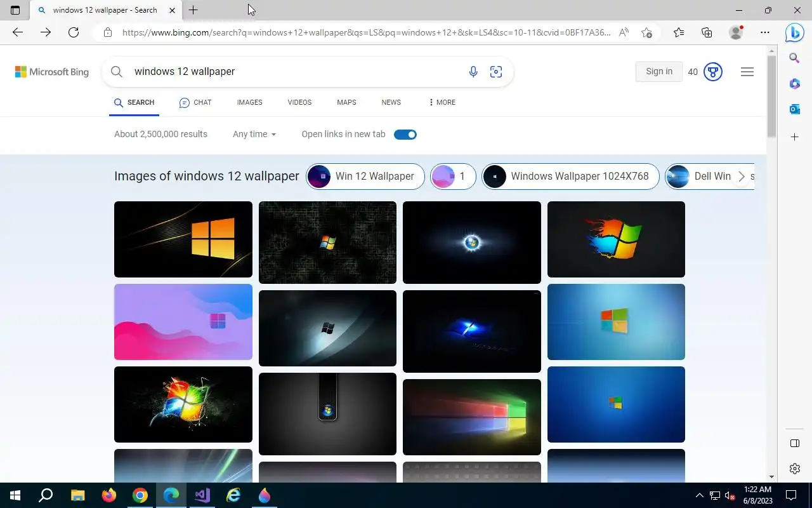This screenshot has width=812, height=508.
Task: Switch to the CHAT tab
Action: click(195, 102)
